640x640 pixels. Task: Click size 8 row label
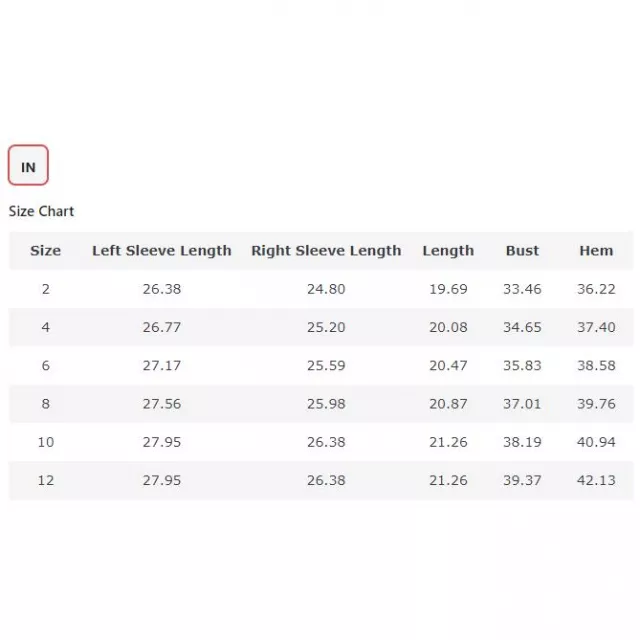pyautogui.click(x=46, y=404)
